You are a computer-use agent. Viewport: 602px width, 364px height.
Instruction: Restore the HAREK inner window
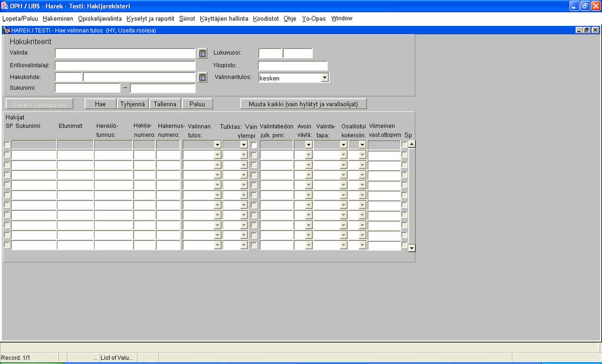tap(587, 31)
